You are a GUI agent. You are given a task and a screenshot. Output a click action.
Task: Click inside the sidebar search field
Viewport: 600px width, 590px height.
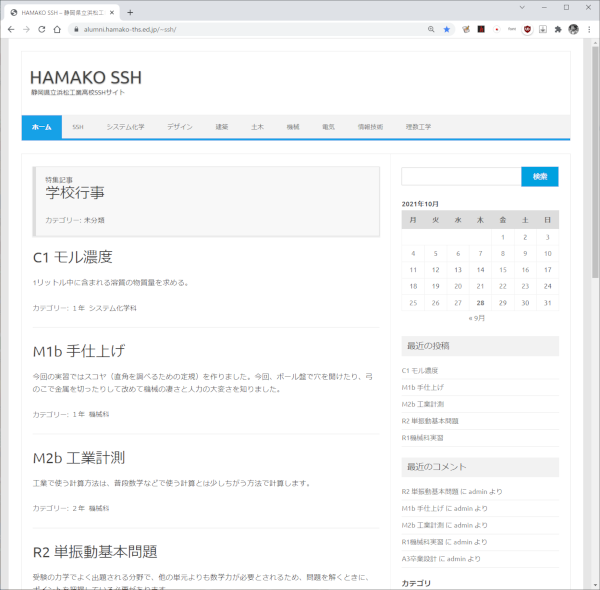461,177
